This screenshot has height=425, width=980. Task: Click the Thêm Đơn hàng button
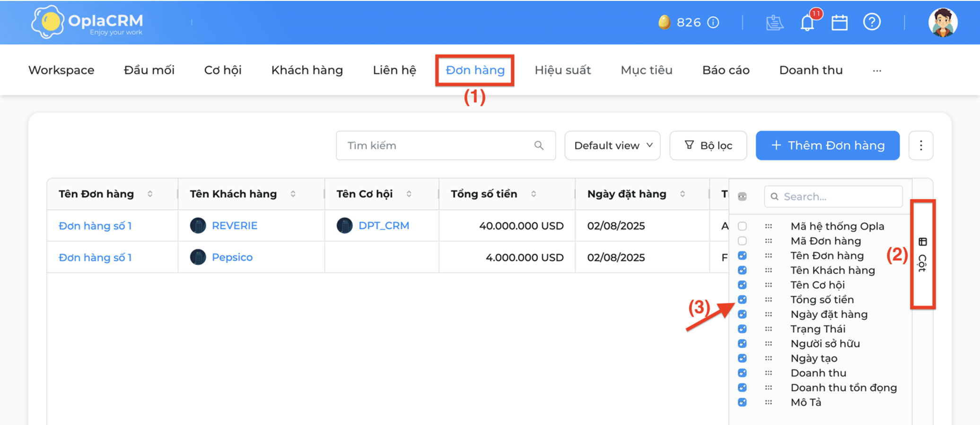[828, 145]
